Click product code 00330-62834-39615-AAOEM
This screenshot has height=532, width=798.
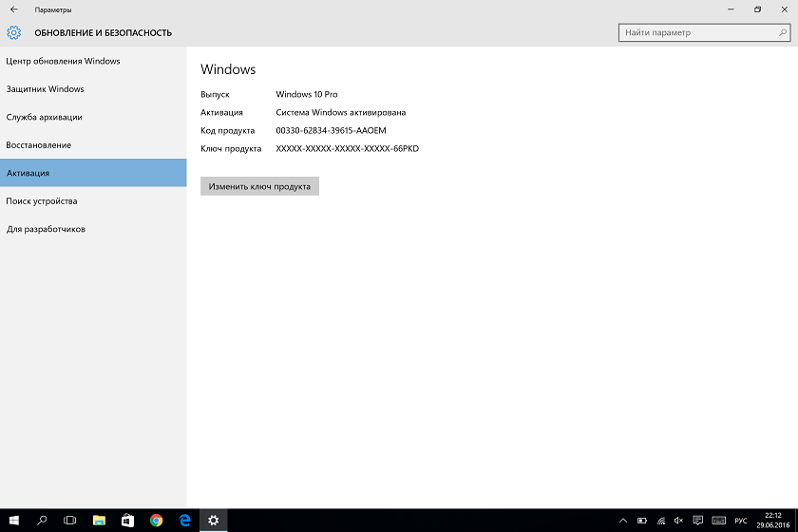click(331, 130)
